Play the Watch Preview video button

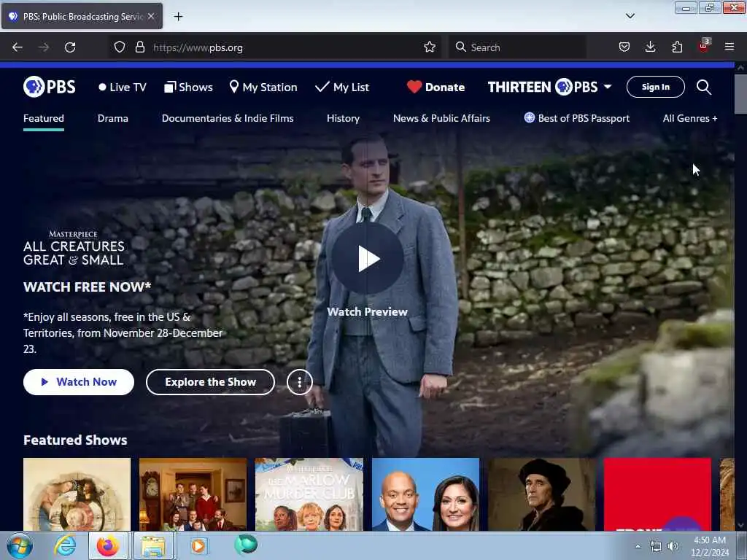coord(368,259)
